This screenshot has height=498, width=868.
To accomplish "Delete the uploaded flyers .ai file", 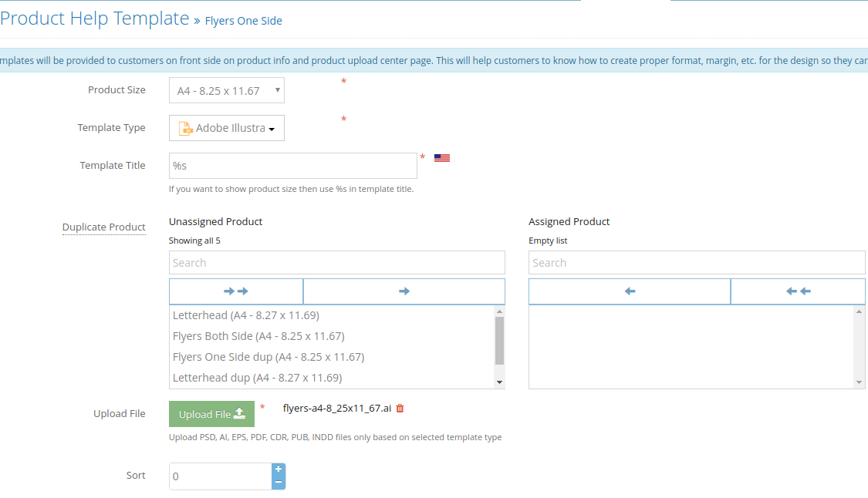I will pyautogui.click(x=400, y=409).
